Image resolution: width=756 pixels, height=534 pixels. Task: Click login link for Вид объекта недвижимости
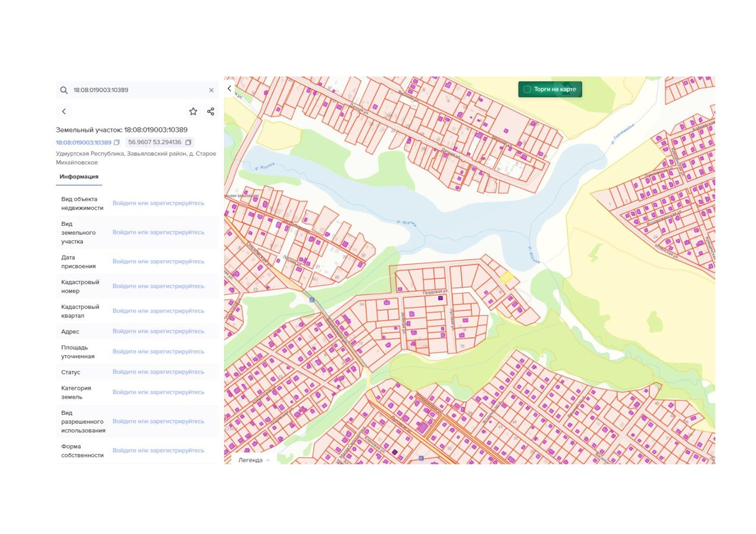[x=158, y=203]
